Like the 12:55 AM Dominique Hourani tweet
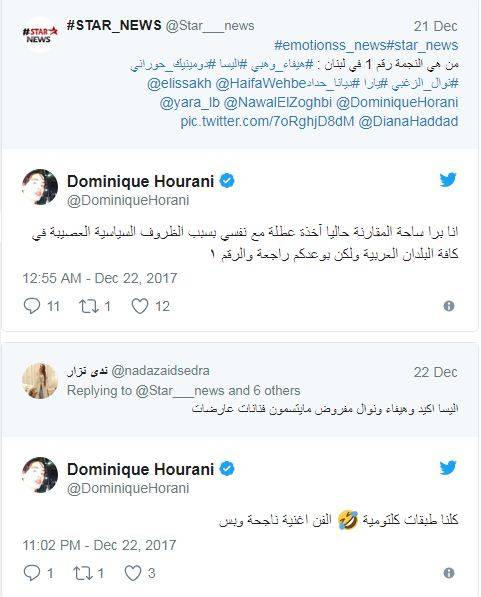Image resolution: width=481 pixels, height=597 pixels. (140, 306)
